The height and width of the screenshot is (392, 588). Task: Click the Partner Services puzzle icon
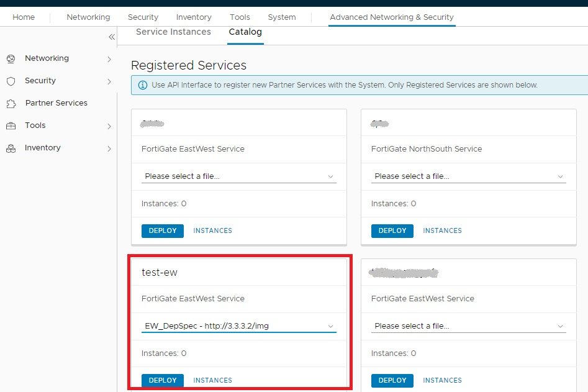coord(11,104)
